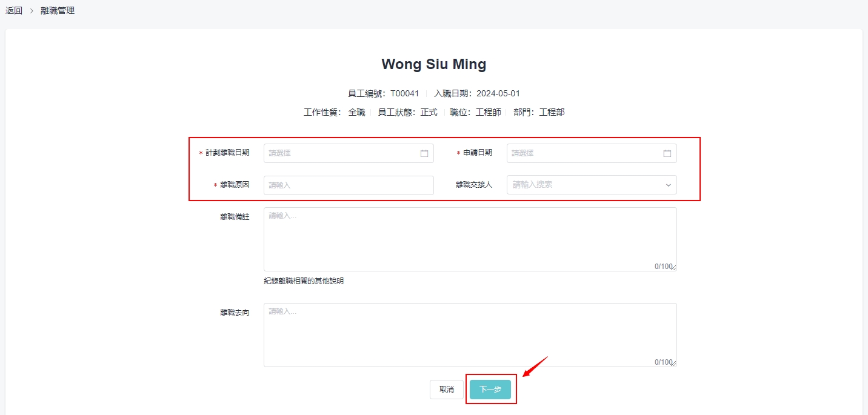Click the Wong Siu Ming heading
Viewport: 868px width, 415px height.
pyautogui.click(x=434, y=64)
